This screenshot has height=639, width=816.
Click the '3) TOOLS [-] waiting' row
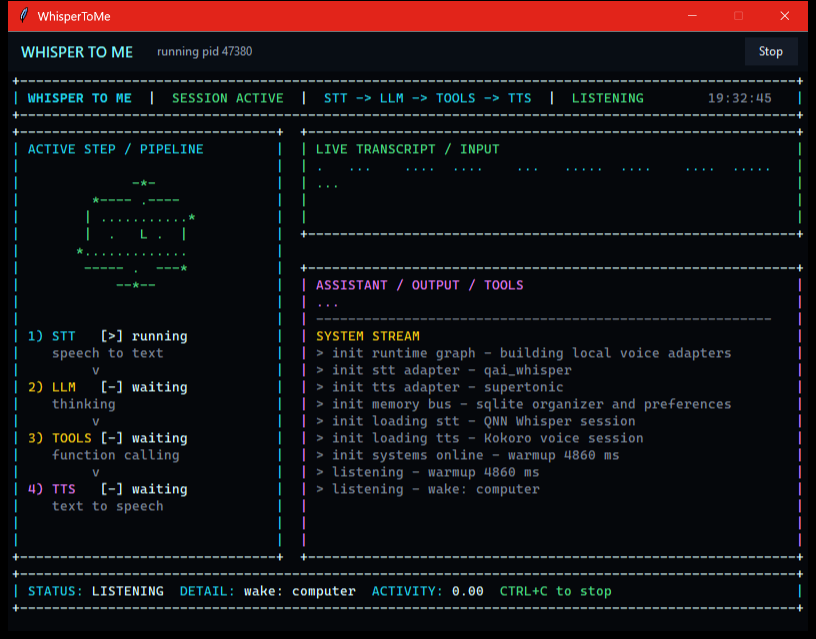point(108,438)
